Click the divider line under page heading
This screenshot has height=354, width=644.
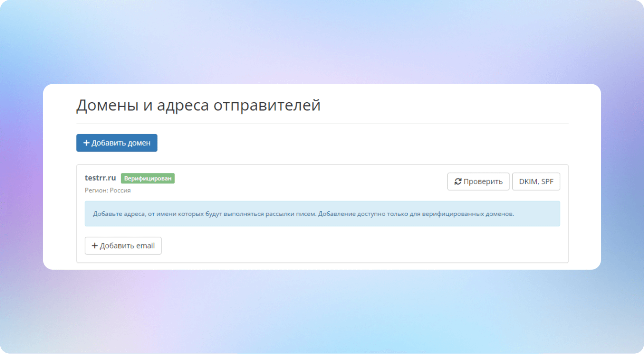click(x=322, y=123)
